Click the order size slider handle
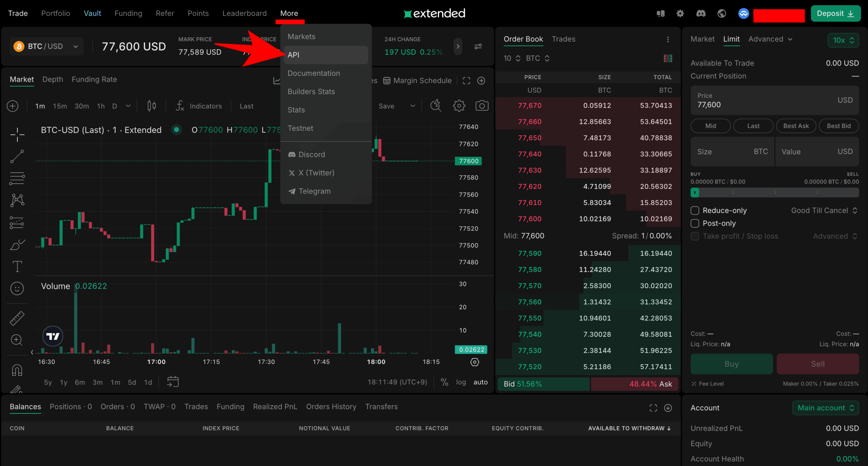The width and height of the screenshot is (868, 466). click(x=695, y=193)
